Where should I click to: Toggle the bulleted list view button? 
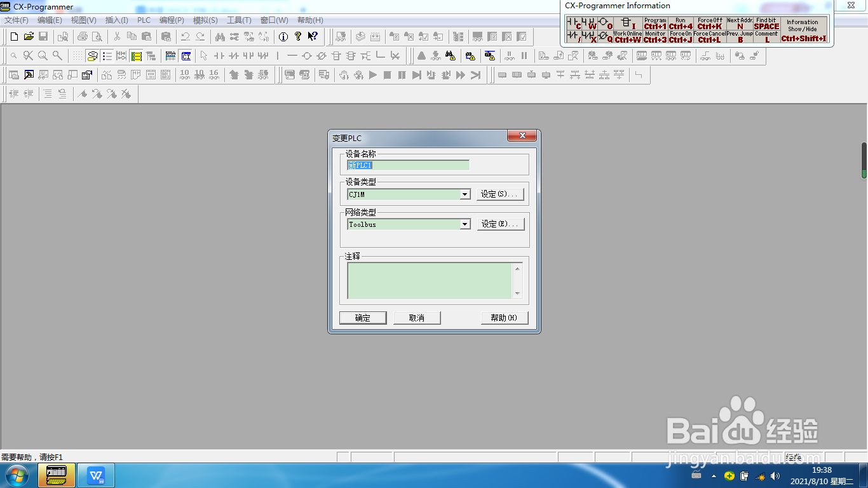point(107,56)
